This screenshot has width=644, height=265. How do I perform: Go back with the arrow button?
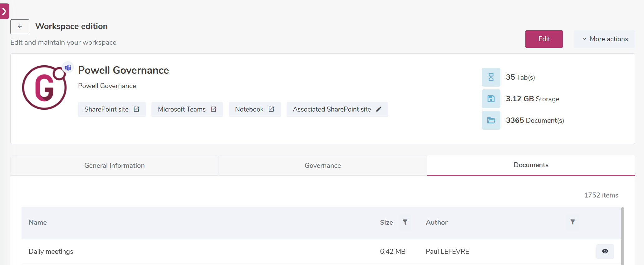tap(20, 27)
